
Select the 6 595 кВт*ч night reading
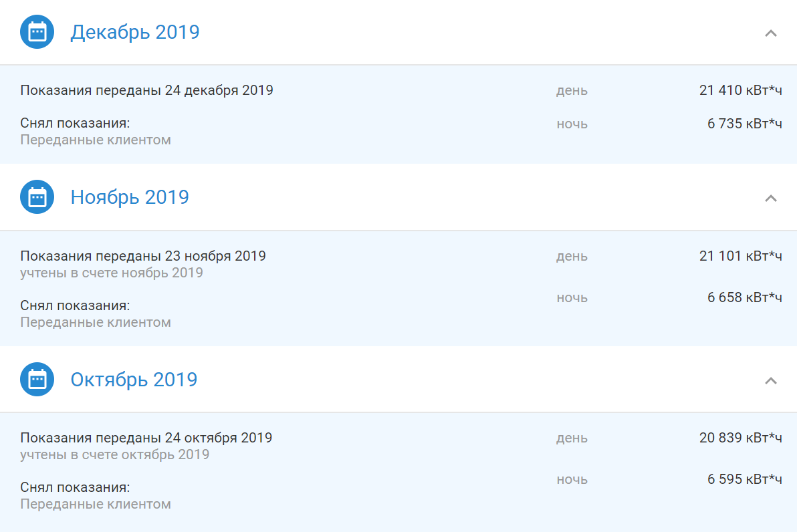click(745, 479)
